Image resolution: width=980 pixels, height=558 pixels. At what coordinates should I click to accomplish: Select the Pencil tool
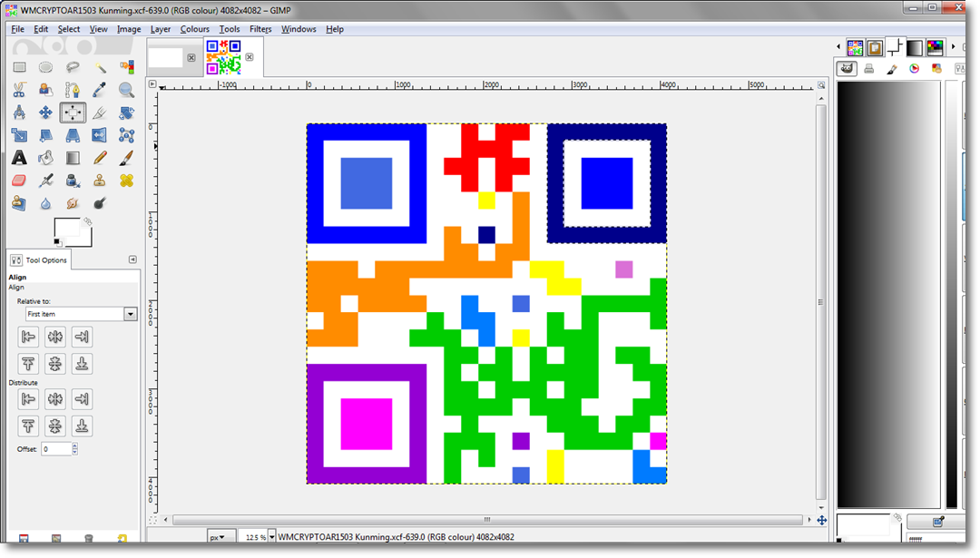(100, 158)
